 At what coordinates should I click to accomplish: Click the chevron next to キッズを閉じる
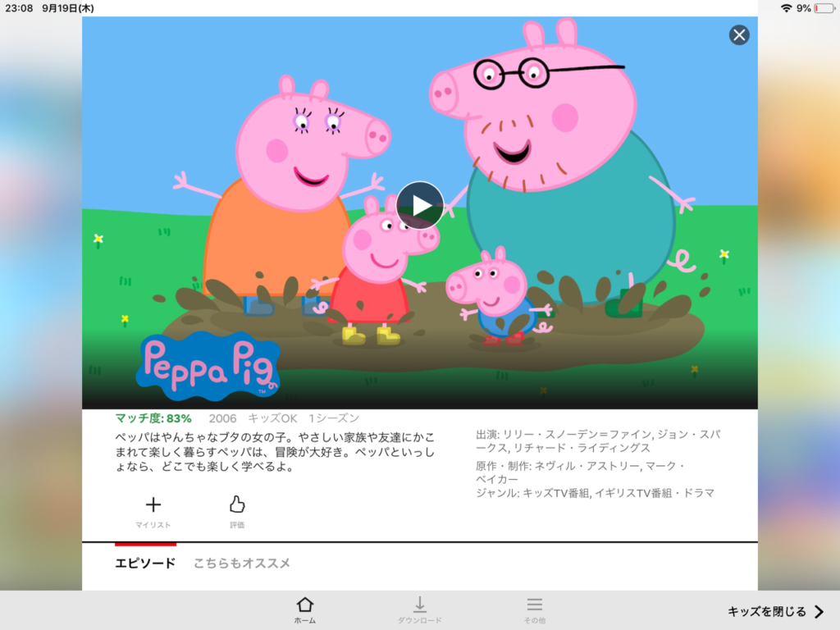[x=819, y=611]
